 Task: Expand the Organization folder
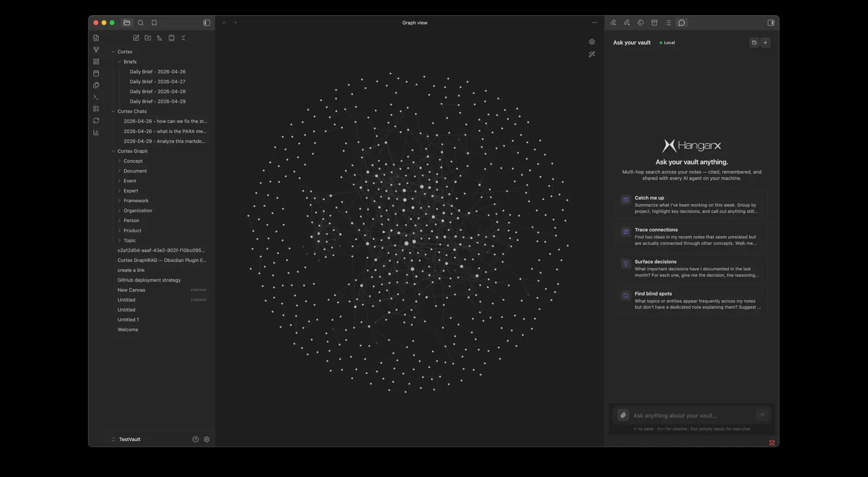(x=119, y=211)
